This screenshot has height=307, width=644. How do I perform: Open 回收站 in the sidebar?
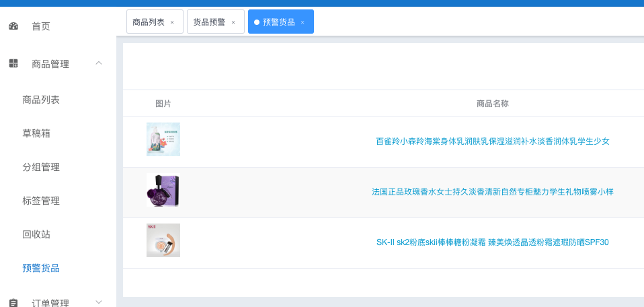(x=36, y=234)
